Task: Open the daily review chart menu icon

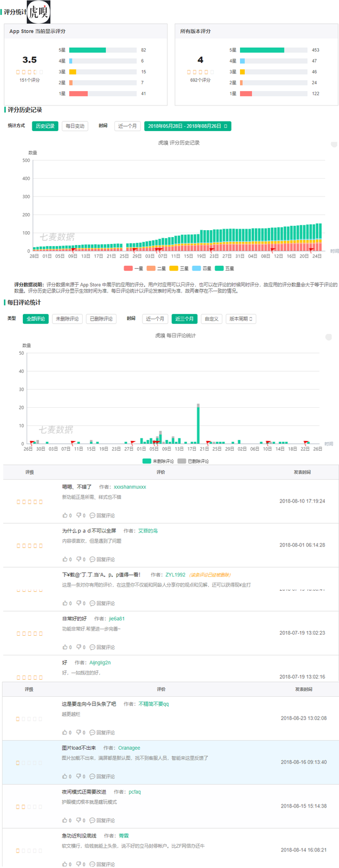Action: click(328, 337)
